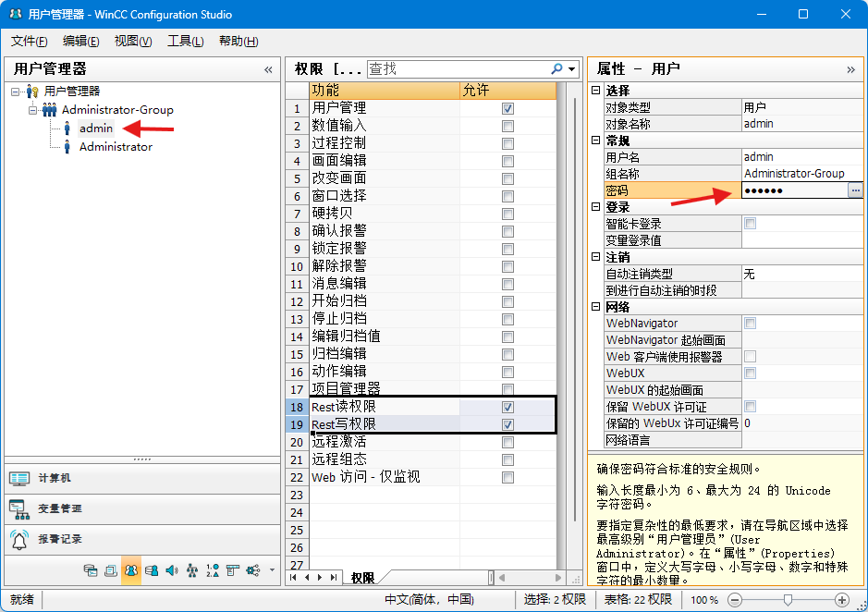Screen dimensions: 868x612
Task: Collapse the 网络 property section
Action: (x=595, y=306)
